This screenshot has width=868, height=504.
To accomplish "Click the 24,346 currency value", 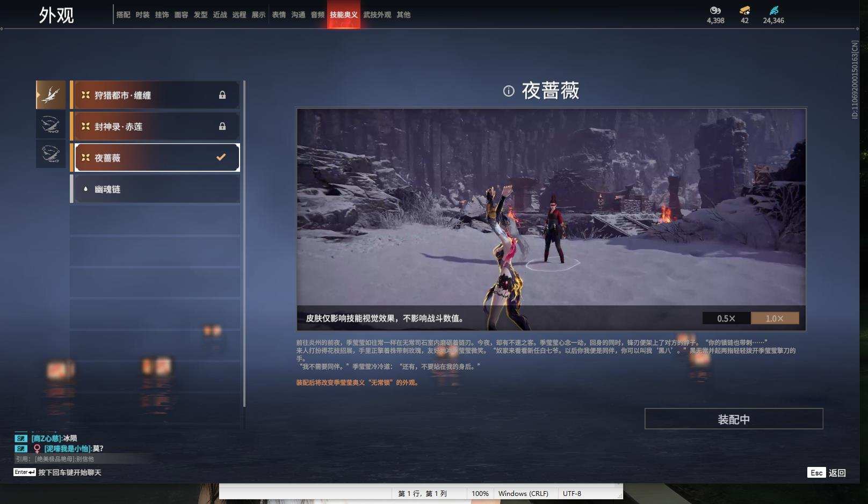I will click(773, 20).
